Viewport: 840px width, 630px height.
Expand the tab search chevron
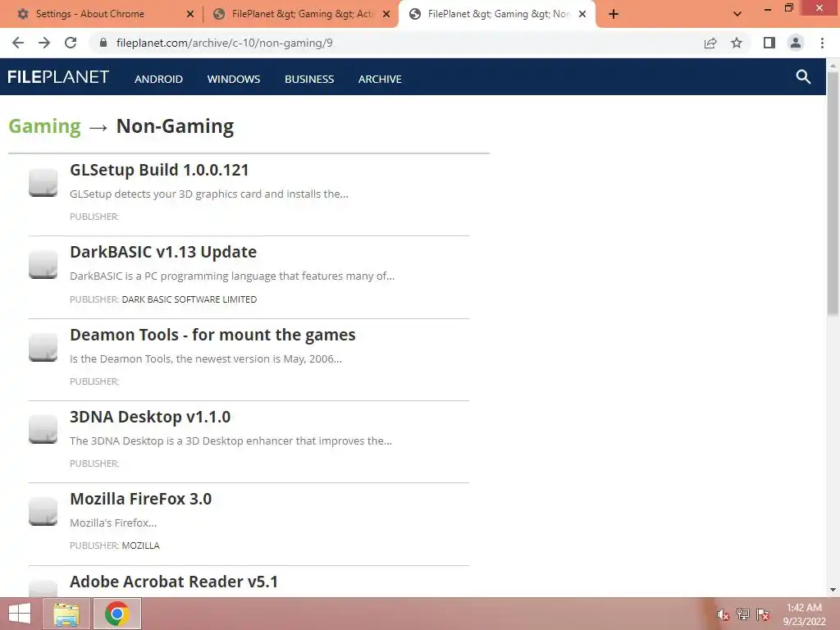pyautogui.click(x=737, y=14)
